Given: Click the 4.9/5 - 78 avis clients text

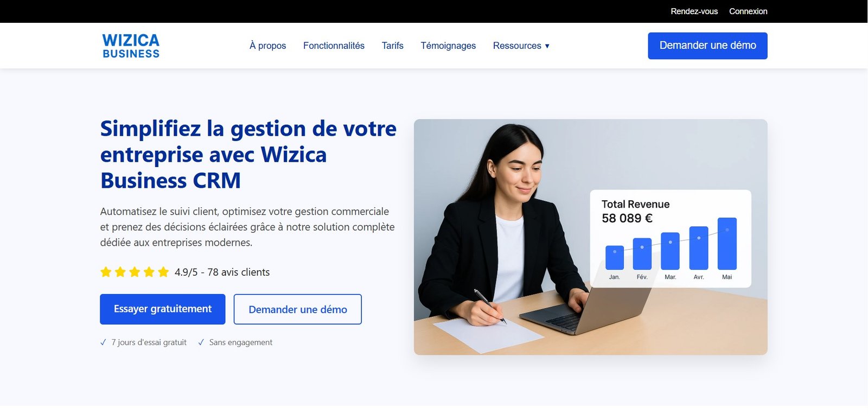Looking at the screenshot, I should (x=222, y=272).
